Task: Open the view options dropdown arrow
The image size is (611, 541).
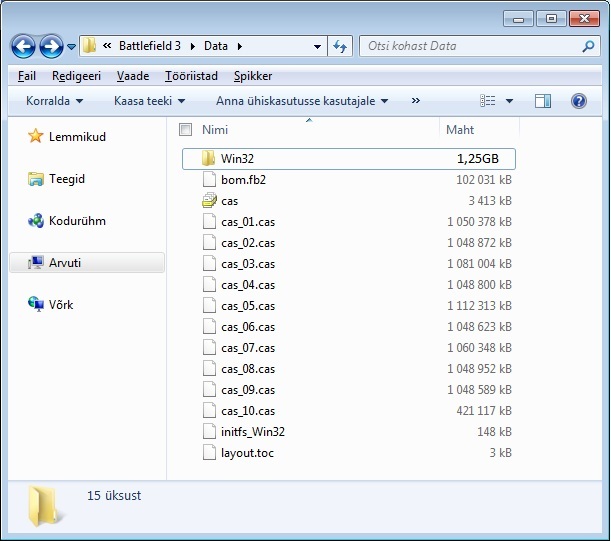Action: point(509,101)
